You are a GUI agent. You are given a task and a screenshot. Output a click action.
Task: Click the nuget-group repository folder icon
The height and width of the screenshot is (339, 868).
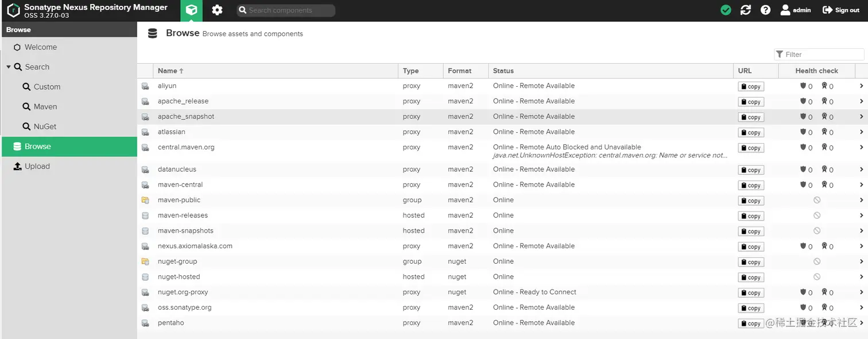[145, 261]
